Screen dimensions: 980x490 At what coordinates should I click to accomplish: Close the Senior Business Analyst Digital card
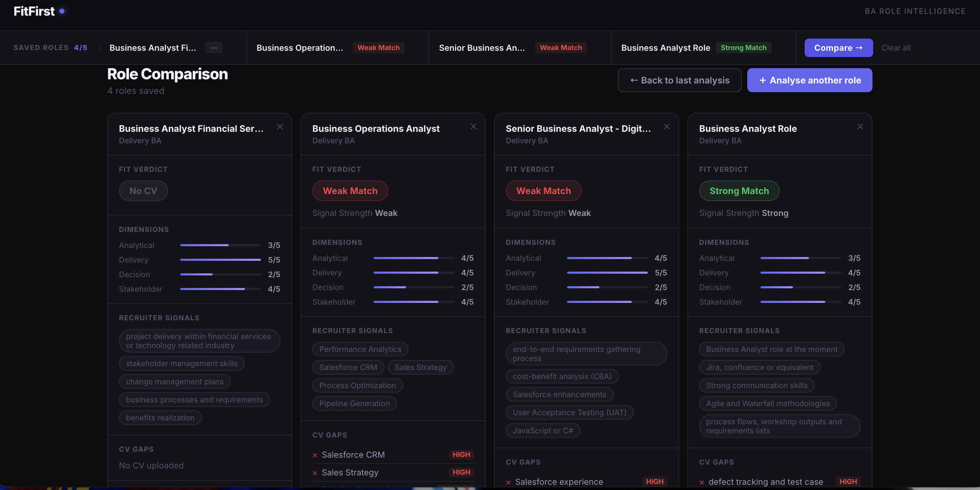(x=667, y=127)
